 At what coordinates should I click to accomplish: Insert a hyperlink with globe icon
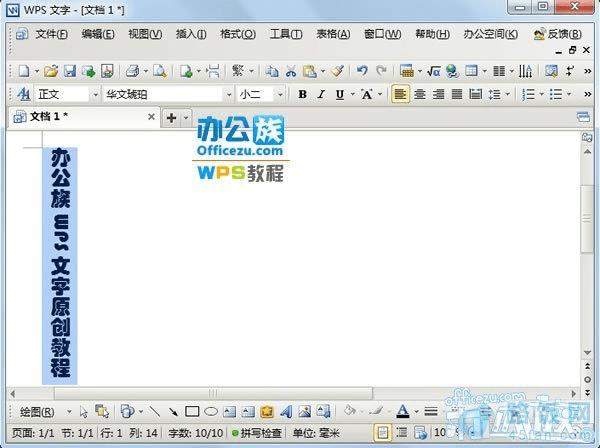coord(452,71)
